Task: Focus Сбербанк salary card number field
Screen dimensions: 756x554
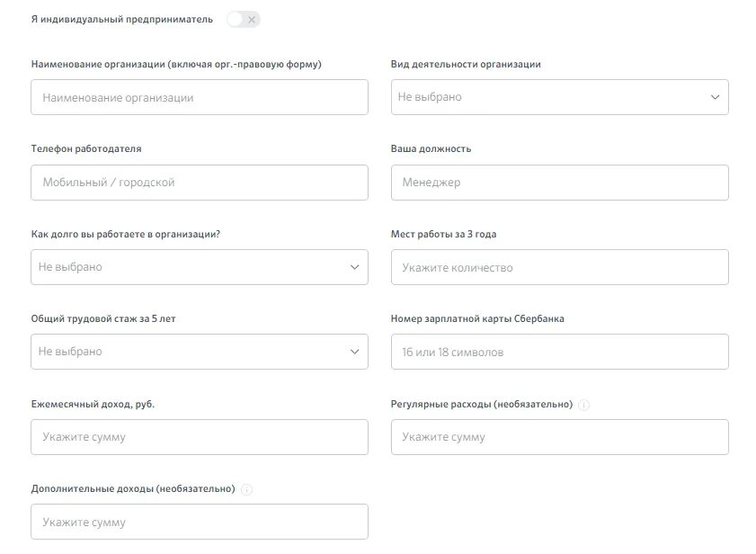Action: (559, 352)
